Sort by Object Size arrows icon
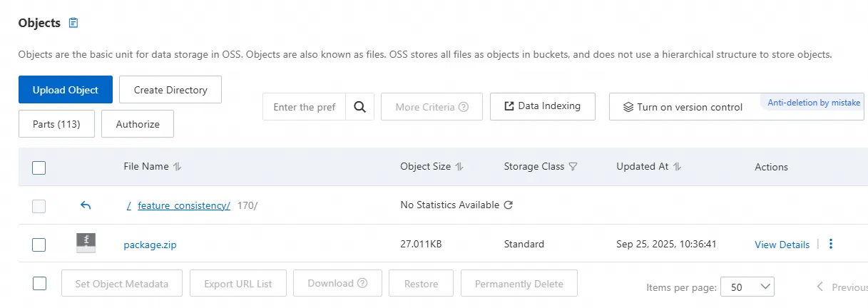Screen dimensions: 868x308 coord(460,167)
